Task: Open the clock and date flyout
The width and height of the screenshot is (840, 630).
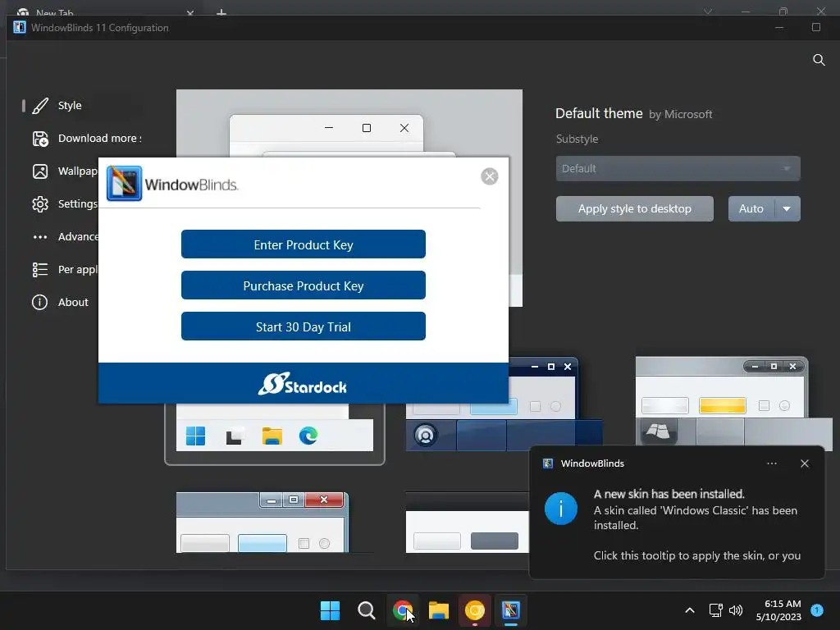Action: click(778, 610)
